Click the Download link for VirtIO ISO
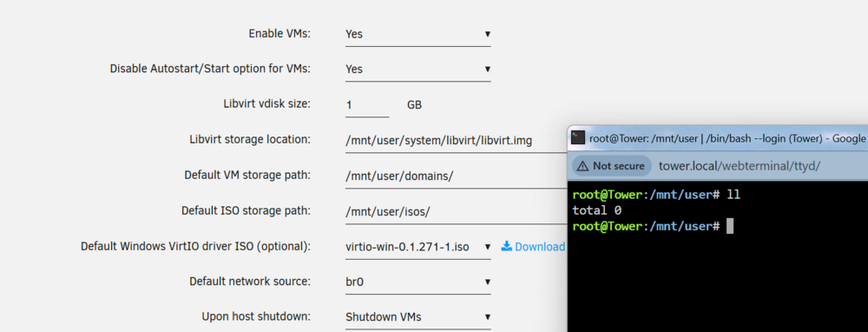The image size is (868, 332). 533,247
